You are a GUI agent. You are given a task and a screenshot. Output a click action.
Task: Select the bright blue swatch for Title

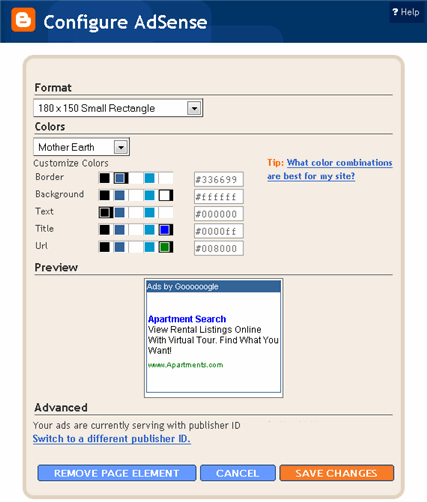(x=166, y=230)
